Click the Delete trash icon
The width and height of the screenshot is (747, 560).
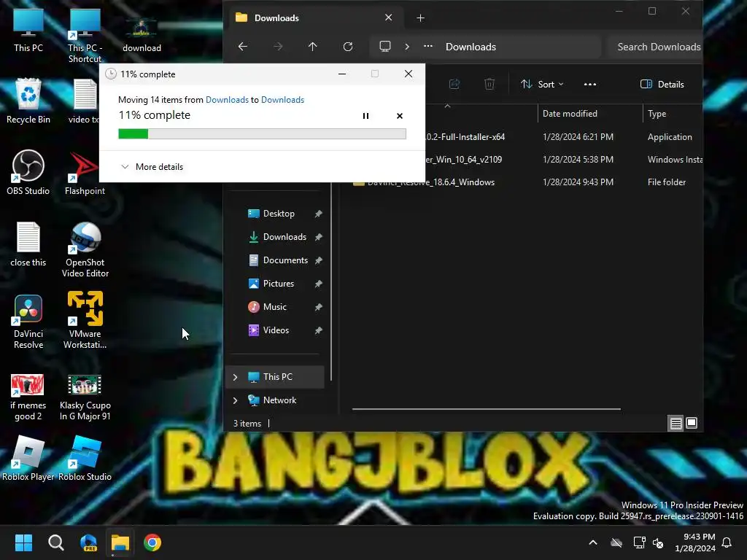489,85
